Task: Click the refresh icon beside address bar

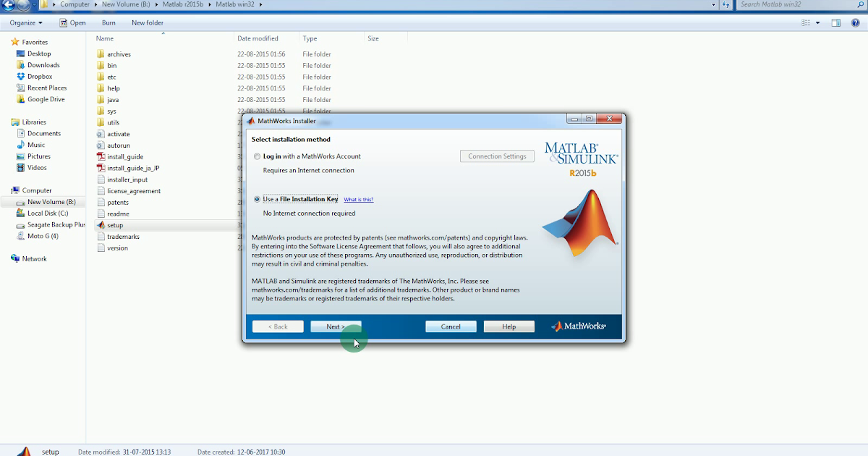Action: point(726,4)
